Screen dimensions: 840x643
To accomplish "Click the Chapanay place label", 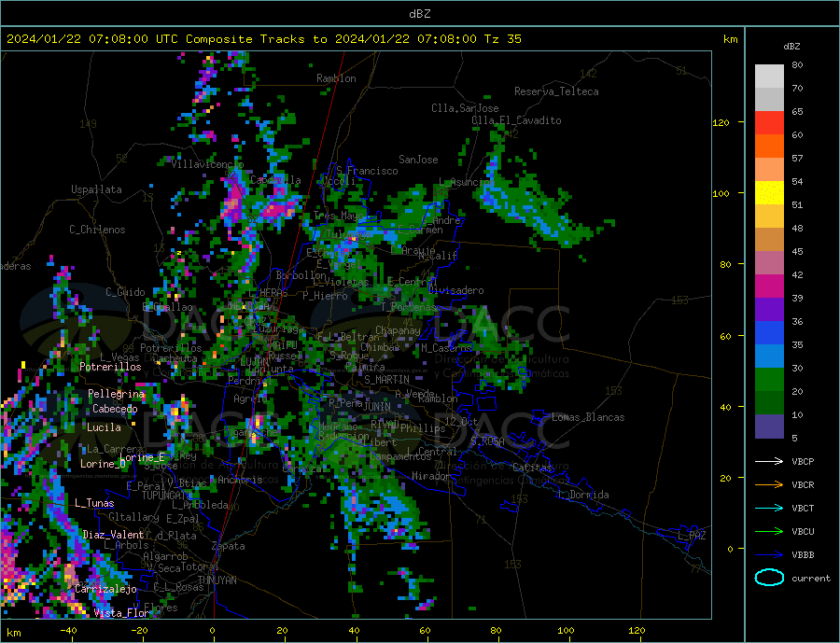I will coord(398,330).
